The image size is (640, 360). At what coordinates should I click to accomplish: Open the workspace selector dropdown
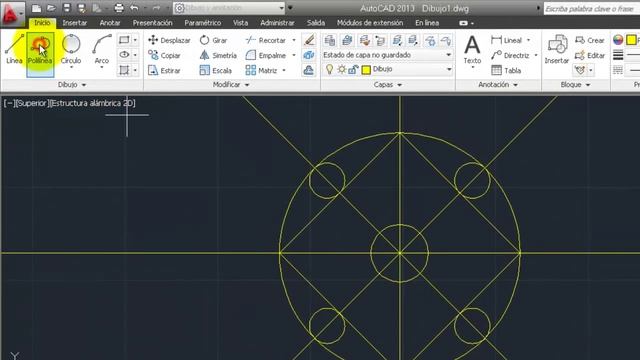coord(229,8)
